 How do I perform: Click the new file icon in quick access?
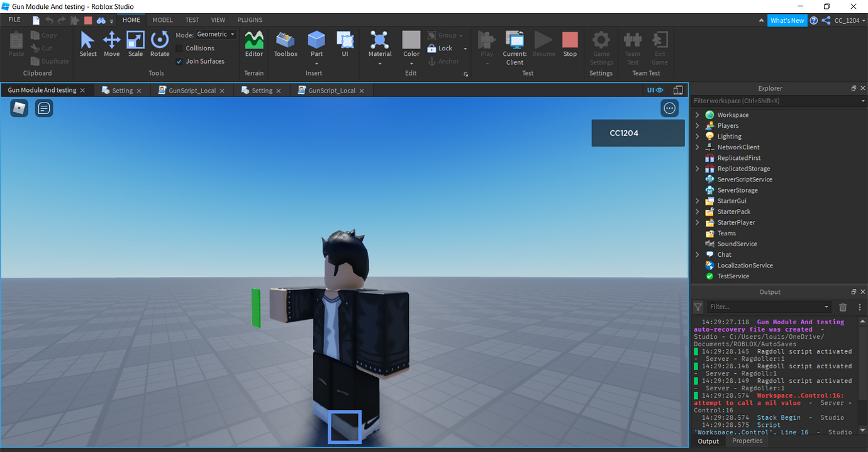(x=36, y=20)
